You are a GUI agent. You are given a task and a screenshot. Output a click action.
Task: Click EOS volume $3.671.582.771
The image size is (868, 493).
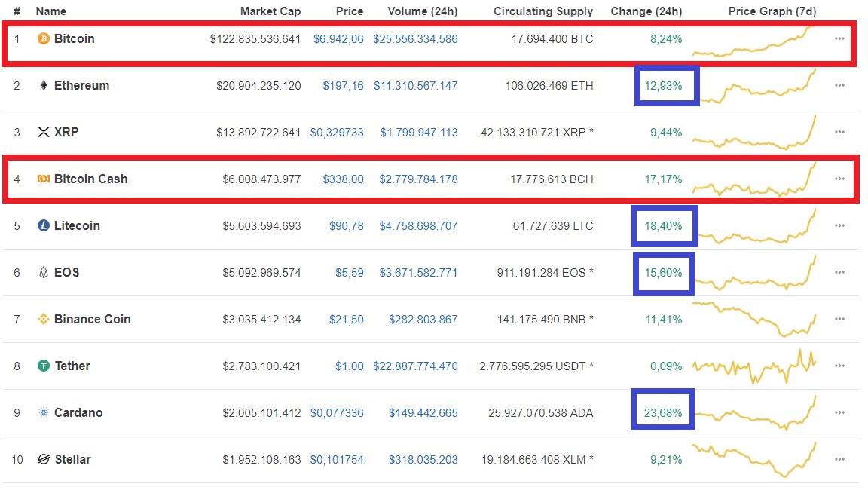click(418, 273)
